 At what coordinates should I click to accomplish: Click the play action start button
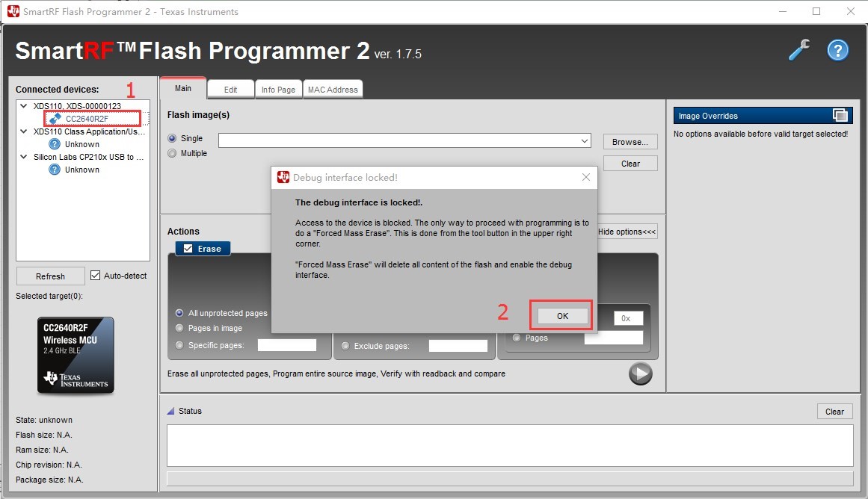641,374
